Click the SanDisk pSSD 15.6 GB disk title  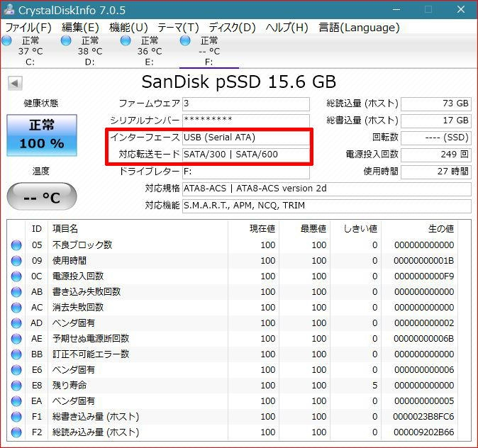pyautogui.click(x=239, y=82)
